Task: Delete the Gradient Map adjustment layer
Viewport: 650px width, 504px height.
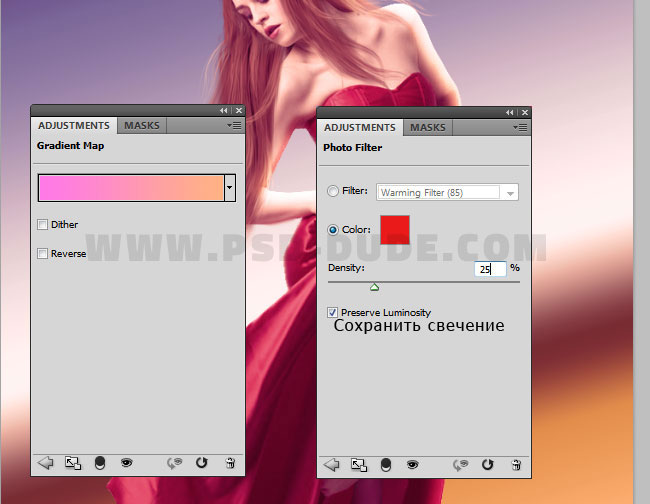Action: point(230,463)
